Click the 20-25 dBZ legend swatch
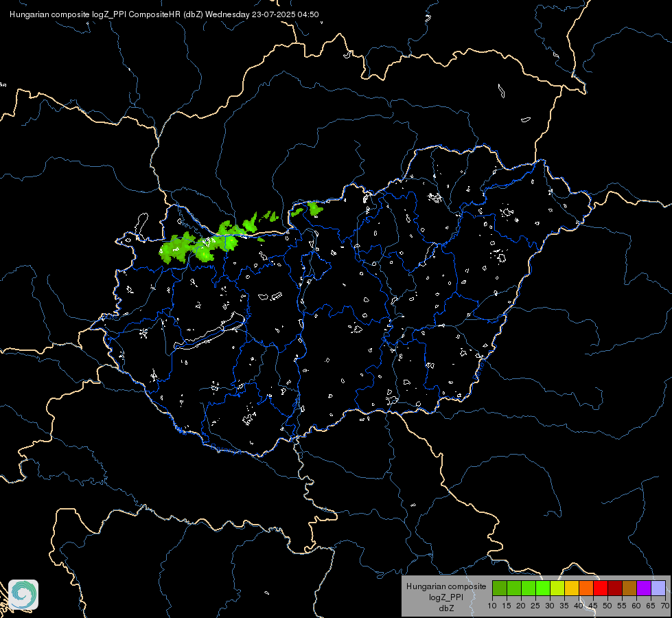The image size is (672, 618). [529, 588]
